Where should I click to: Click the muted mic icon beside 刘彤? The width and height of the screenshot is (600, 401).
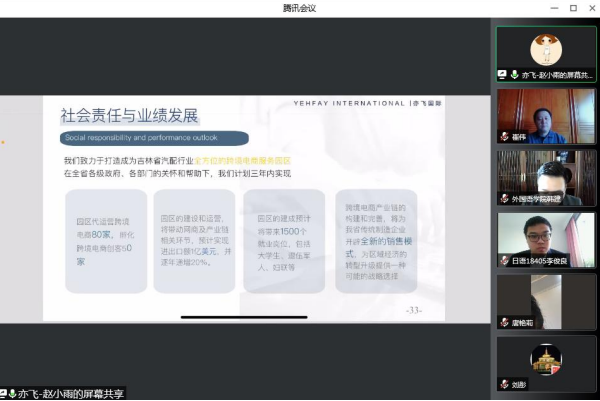[x=505, y=384]
